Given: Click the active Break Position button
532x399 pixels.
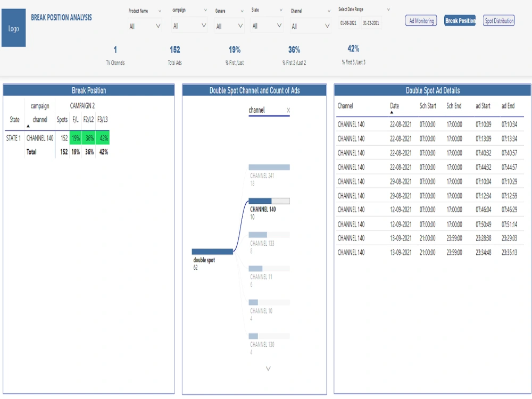Looking at the screenshot, I should tap(460, 20).
